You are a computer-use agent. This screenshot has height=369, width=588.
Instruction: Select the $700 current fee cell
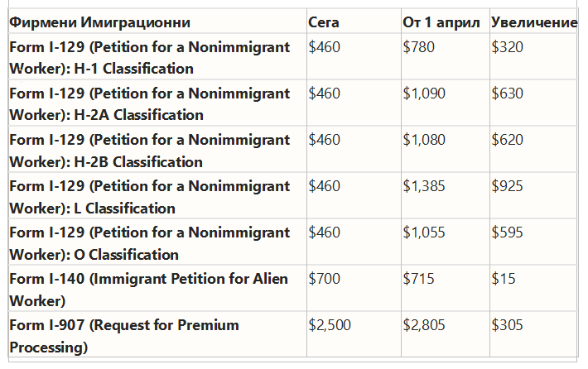tap(354, 289)
